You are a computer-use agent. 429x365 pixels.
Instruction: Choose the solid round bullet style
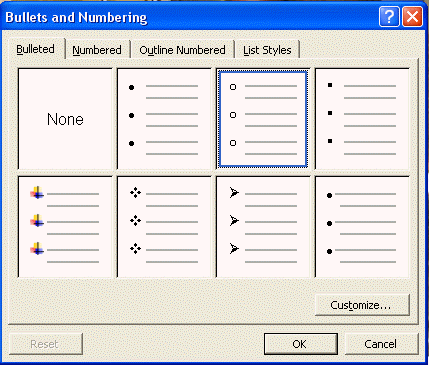point(164,119)
